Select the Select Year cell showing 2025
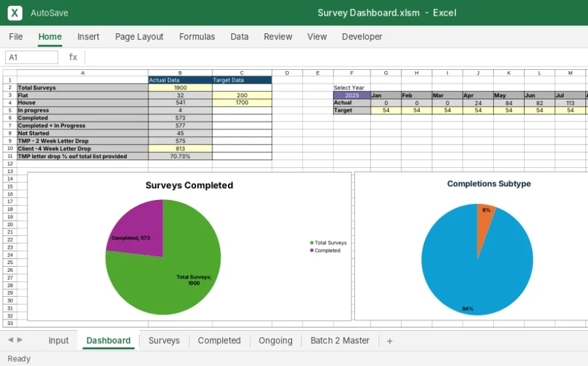588x366 pixels. click(x=351, y=95)
